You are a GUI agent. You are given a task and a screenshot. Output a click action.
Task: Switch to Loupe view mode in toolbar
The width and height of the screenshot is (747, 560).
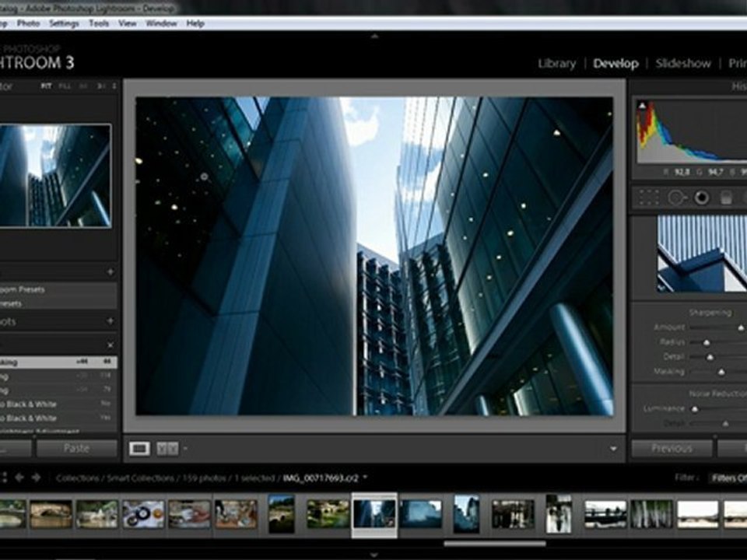(139, 449)
